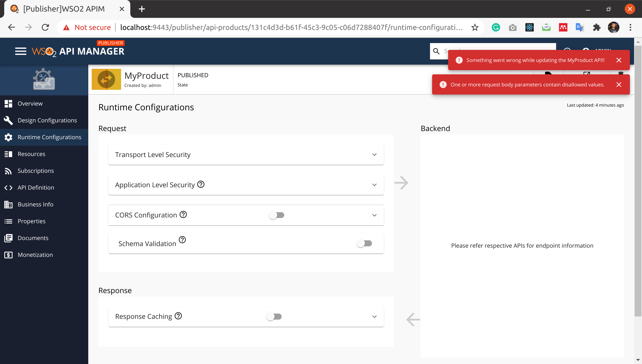
Task: Open the Chrome profile avatar
Action: point(614,27)
